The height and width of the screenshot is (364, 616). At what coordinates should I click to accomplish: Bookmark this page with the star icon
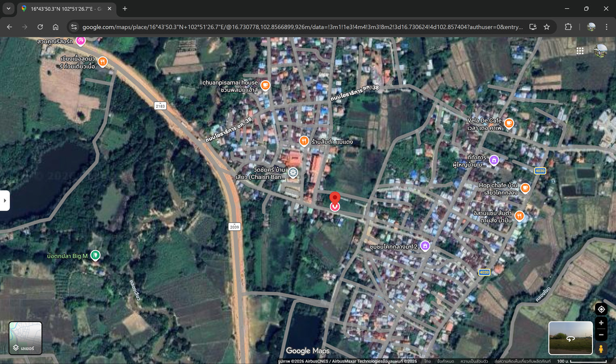click(x=547, y=27)
